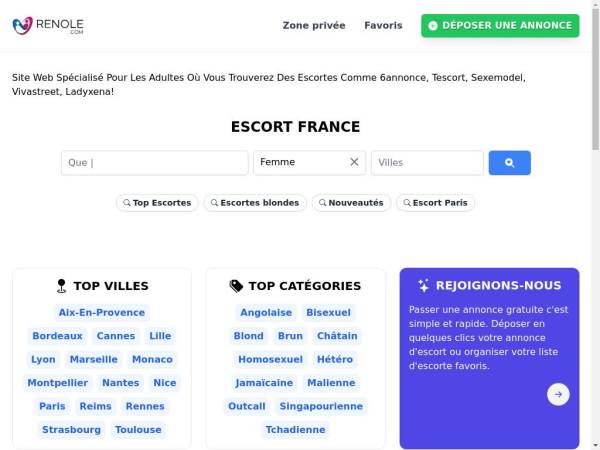Click the arrow circle in Rejoignons-nous card
The height and width of the screenshot is (450, 600).
tap(558, 394)
